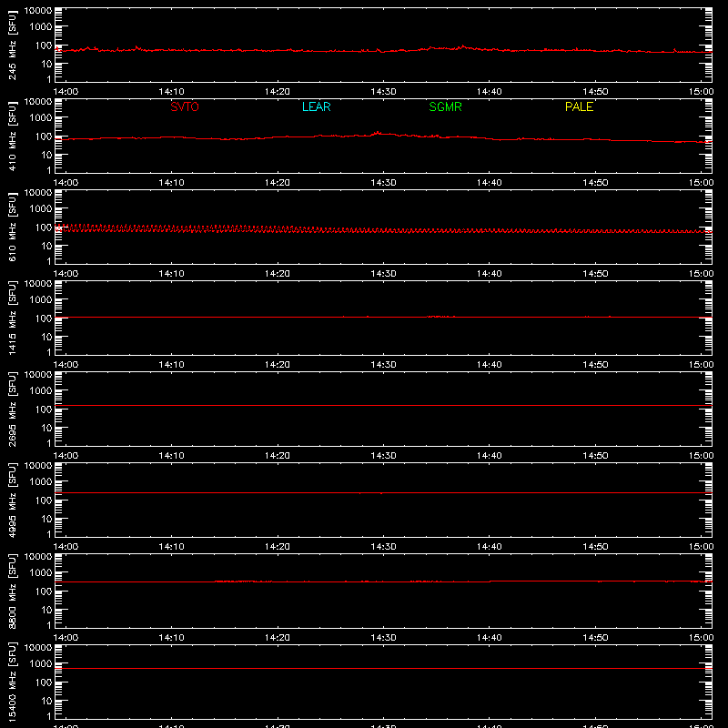Click 14:30 time label below 1415 MHz plot

[383, 365]
